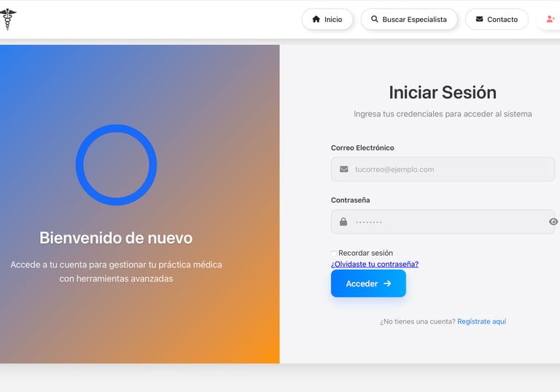Image resolution: width=560 pixels, height=392 pixels.
Task: Go to Inicio in the navigation
Action: point(327,19)
